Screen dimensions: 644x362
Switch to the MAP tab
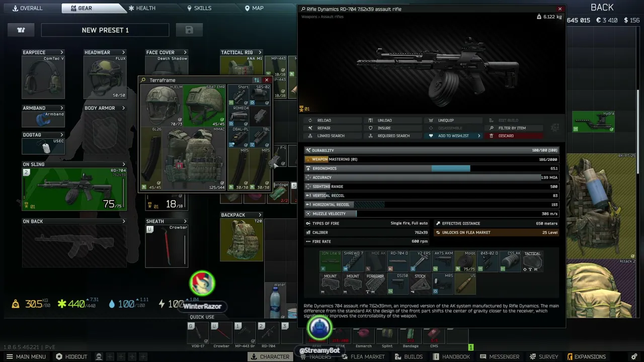point(254,8)
